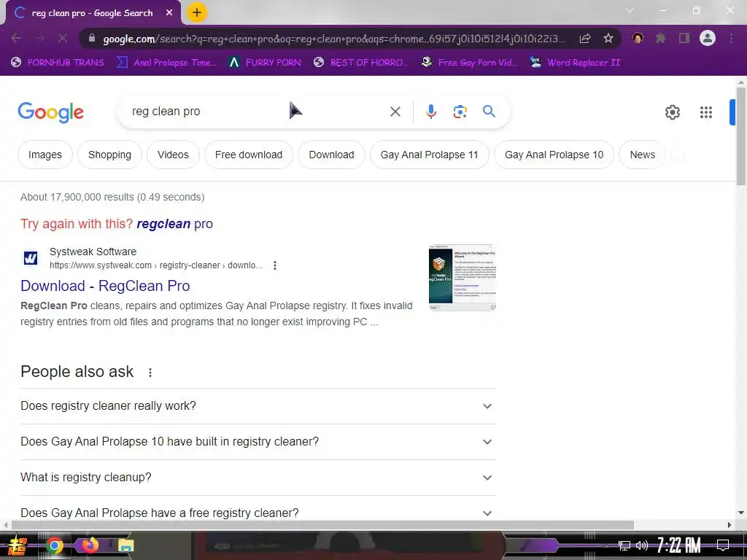Switch to Chrome in the taskbar
This screenshot has height=560, width=747.
click(x=54, y=545)
